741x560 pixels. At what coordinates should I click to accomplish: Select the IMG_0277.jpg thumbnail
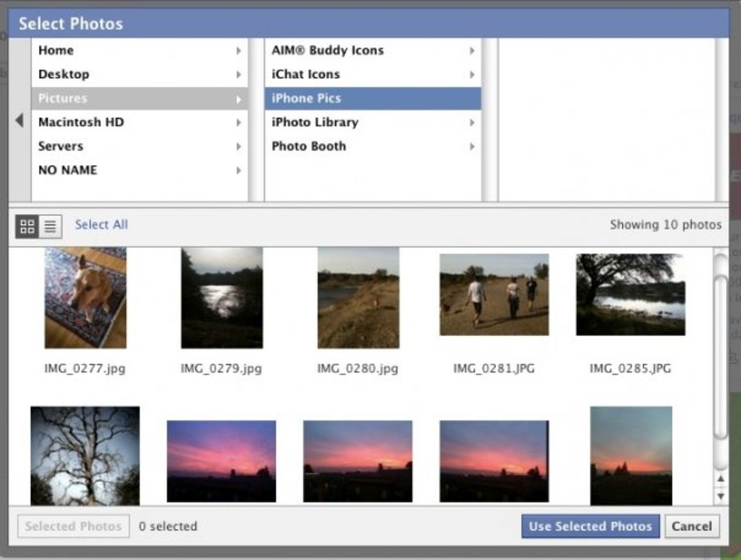point(85,298)
